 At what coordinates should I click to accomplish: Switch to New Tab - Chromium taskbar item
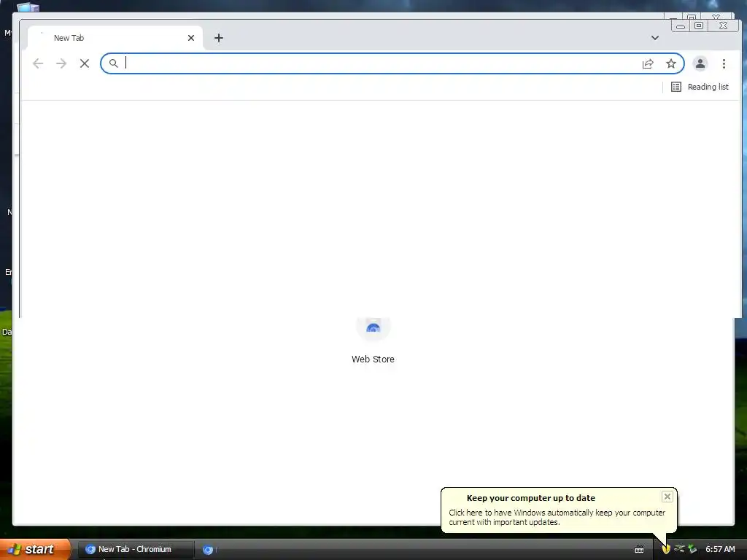pyautogui.click(x=136, y=550)
